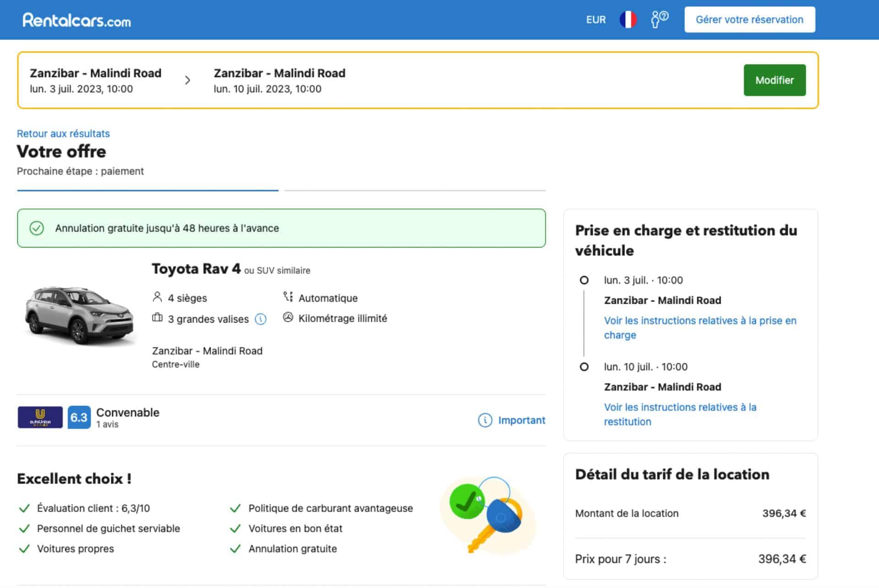Click pickup text 'lun. 3 juil. 2023, 10:00'
879x588 pixels.
tap(81, 89)
